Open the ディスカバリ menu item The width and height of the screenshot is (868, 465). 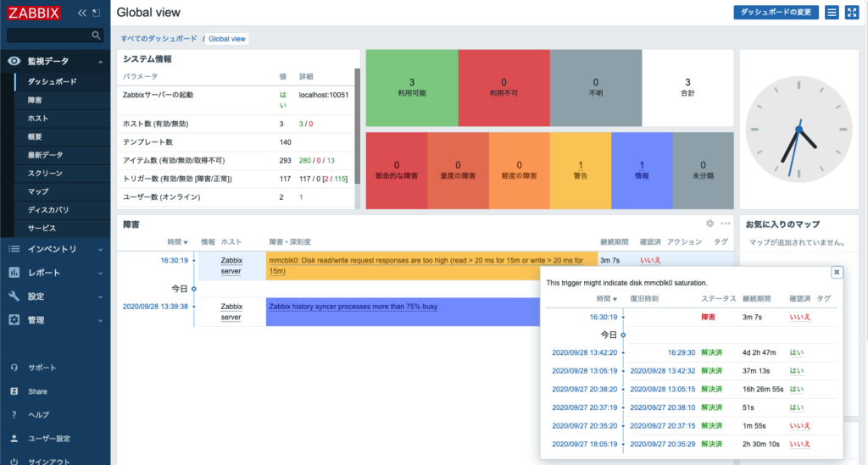coord(48,209)
